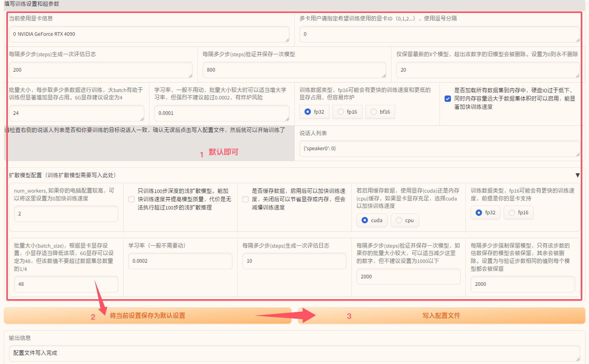
Task: Click diffusion learning rate field 0.0002
Action: click(180, 261)
